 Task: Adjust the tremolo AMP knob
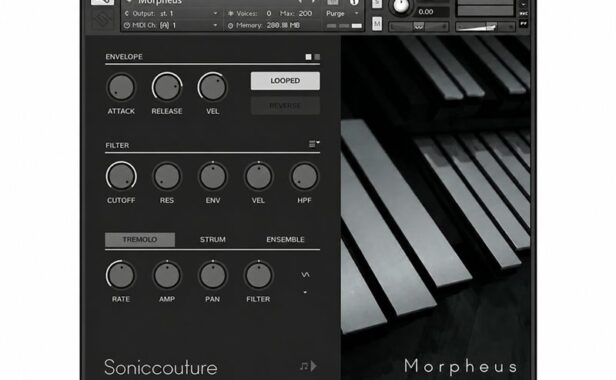167,275
